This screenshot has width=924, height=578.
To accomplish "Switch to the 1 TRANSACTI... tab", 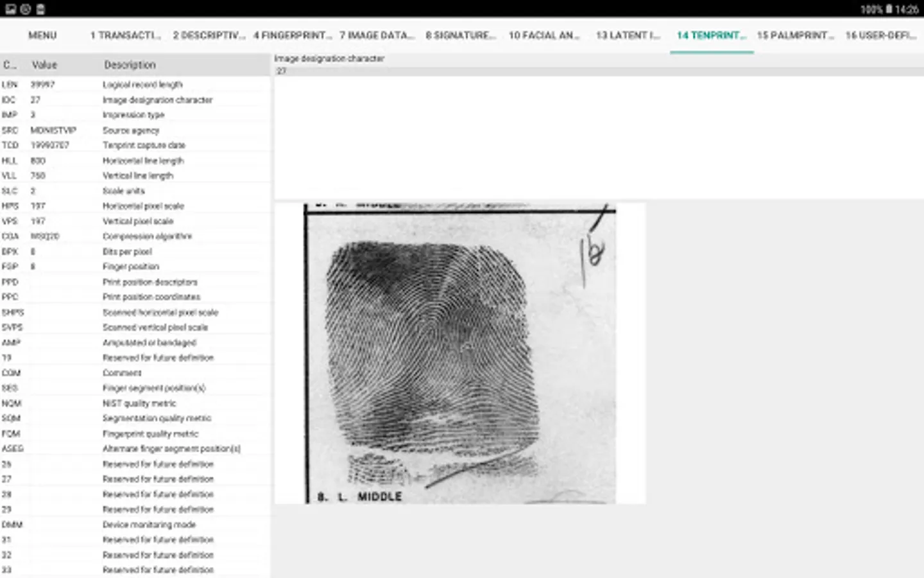I will click(125, 35).
